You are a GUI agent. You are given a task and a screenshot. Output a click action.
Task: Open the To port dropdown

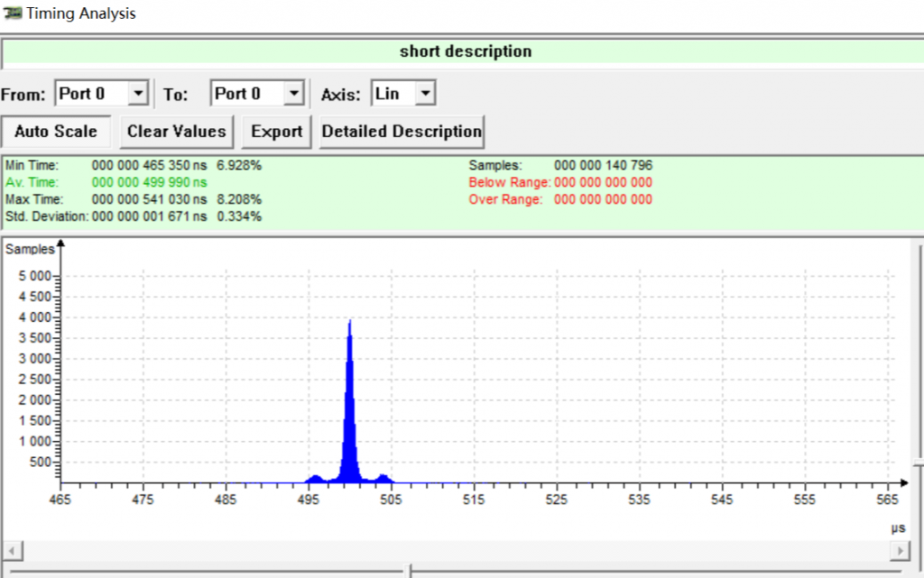[x=293, y=93]
